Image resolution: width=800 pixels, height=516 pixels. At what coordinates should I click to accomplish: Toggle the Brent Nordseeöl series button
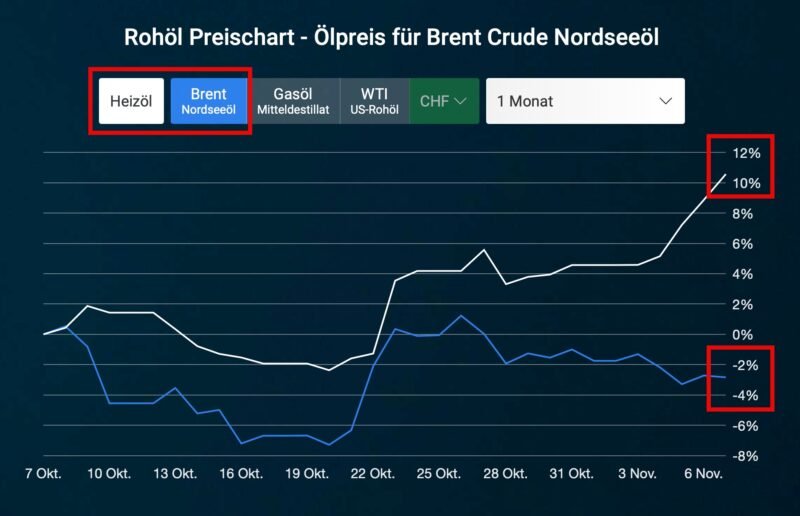[209, 101]
